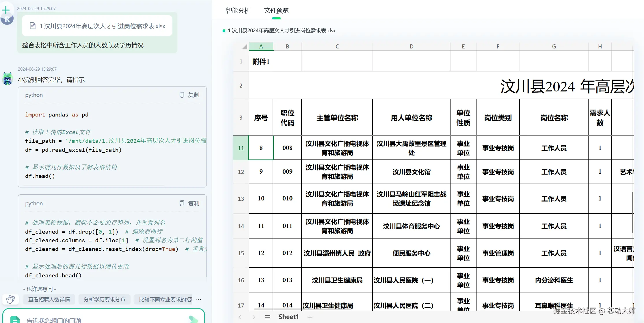Viewport: 644px width, 323px height.
Task: Open the Sheet1 sheet tab
Action: click(x=289, y=317)
